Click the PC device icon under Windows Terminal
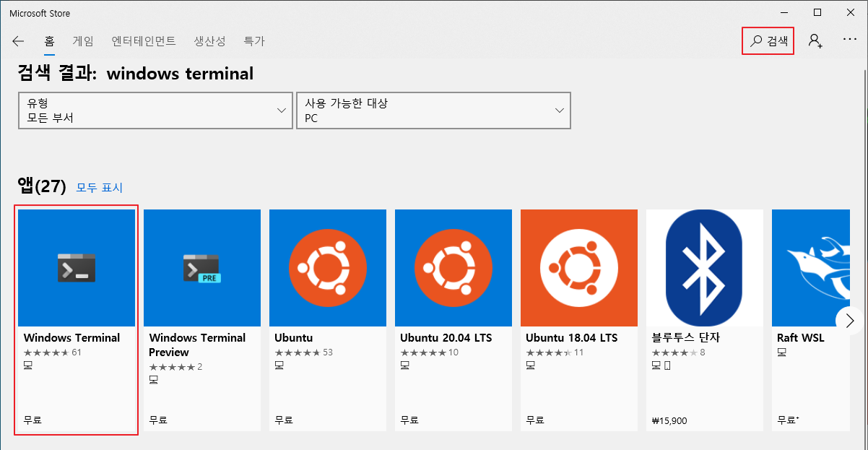Screen dimensions: 868x450 (x=28, y=366)
